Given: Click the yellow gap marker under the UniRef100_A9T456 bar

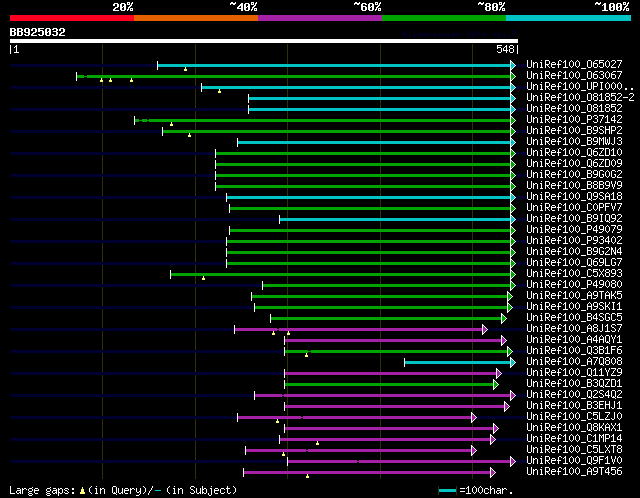Looking at the screenshot, I should tap(307, 476).
